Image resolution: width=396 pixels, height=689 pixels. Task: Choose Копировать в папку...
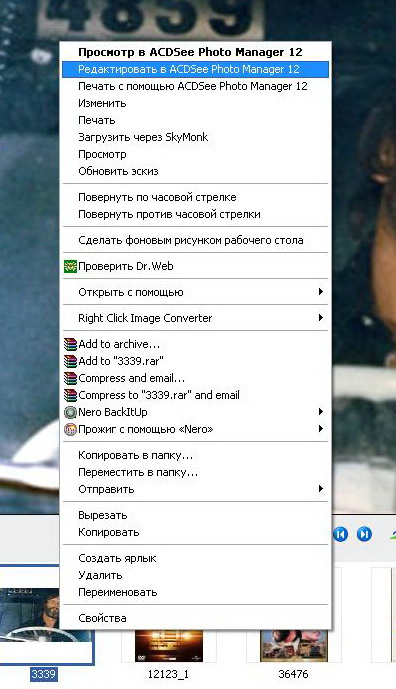point(196,455)
